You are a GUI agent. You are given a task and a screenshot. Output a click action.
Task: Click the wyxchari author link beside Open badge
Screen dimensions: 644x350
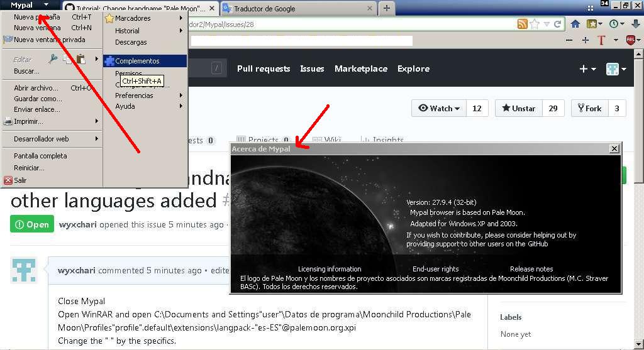pos(77,224)
